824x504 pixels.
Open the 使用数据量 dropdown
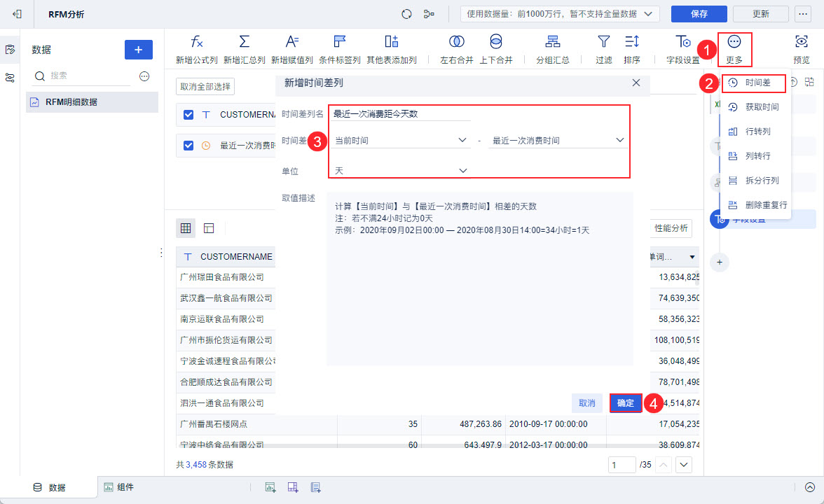tap(560, 14)
